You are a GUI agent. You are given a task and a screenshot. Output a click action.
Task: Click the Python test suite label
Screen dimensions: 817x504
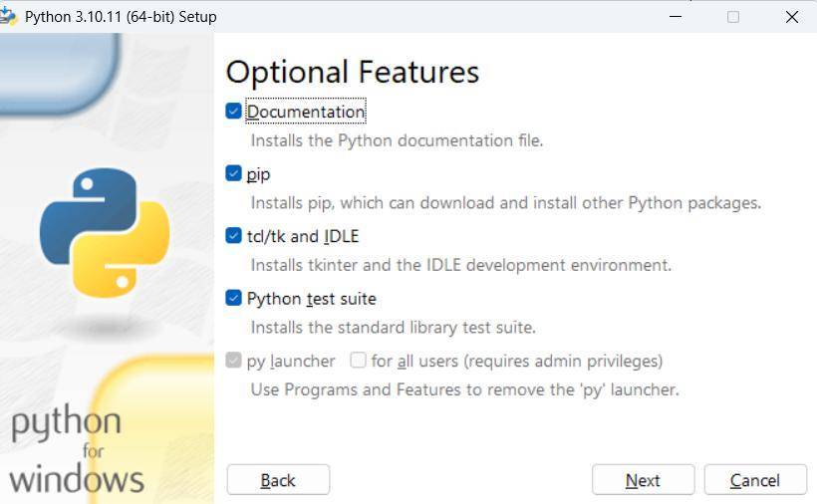tap(312, 299)
